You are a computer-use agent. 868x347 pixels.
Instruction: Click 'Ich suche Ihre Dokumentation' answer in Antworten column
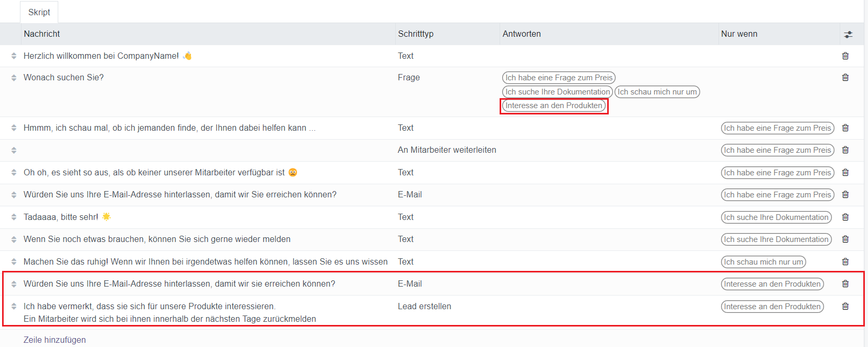tap(557, 92)
